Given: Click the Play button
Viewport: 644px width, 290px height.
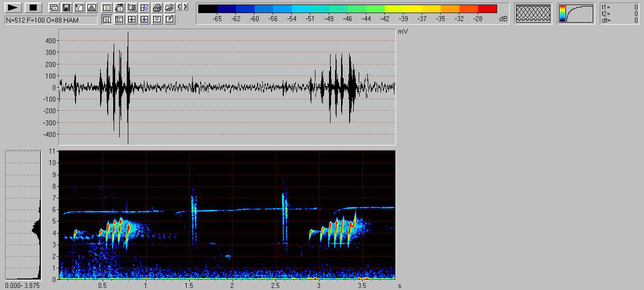Looking at the screenshot, I should [13, 8].
